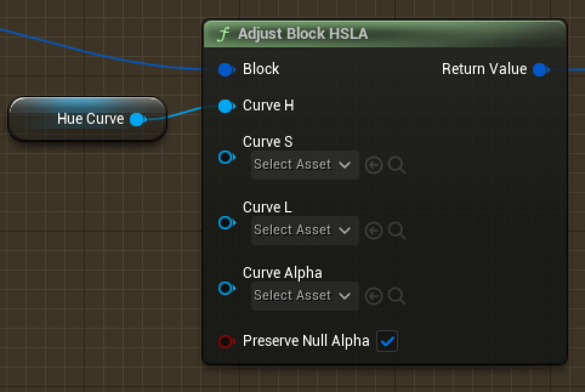Open the Select Asset dropdown for Curve S
The image size is (585, 392).
[304, 164]
